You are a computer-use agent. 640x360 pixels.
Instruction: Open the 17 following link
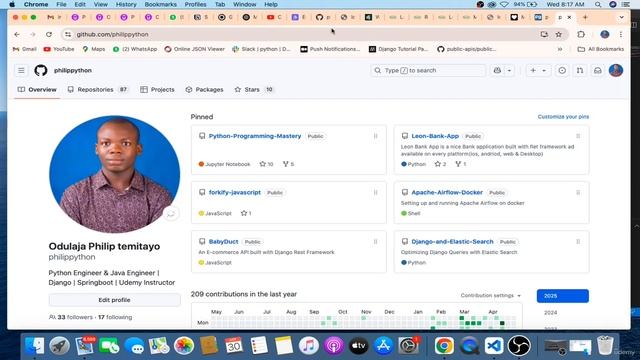point(115,317)
